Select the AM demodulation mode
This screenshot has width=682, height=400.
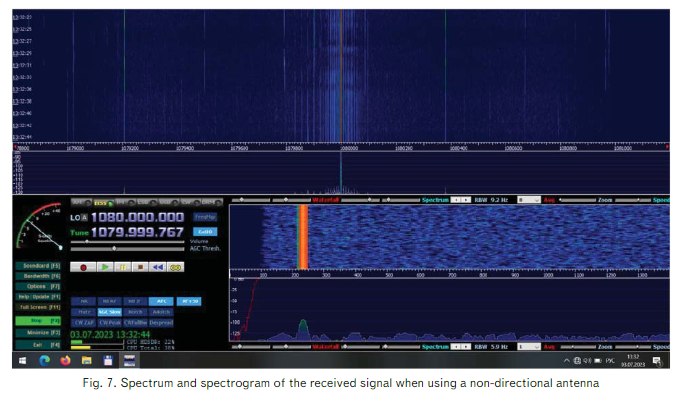tap(81, 203)
